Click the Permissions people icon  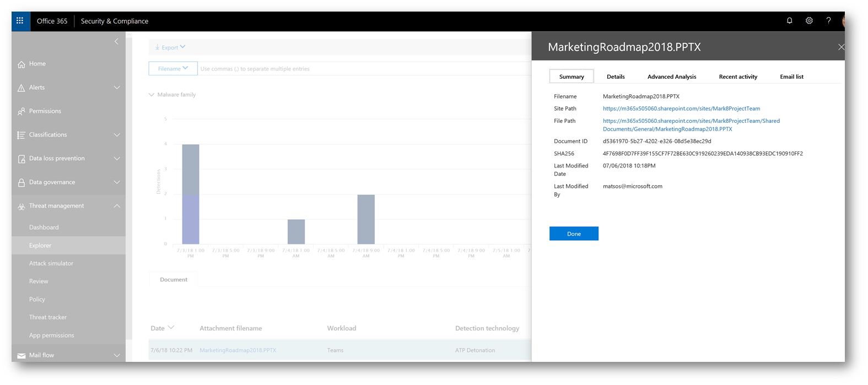pos(21,111)
